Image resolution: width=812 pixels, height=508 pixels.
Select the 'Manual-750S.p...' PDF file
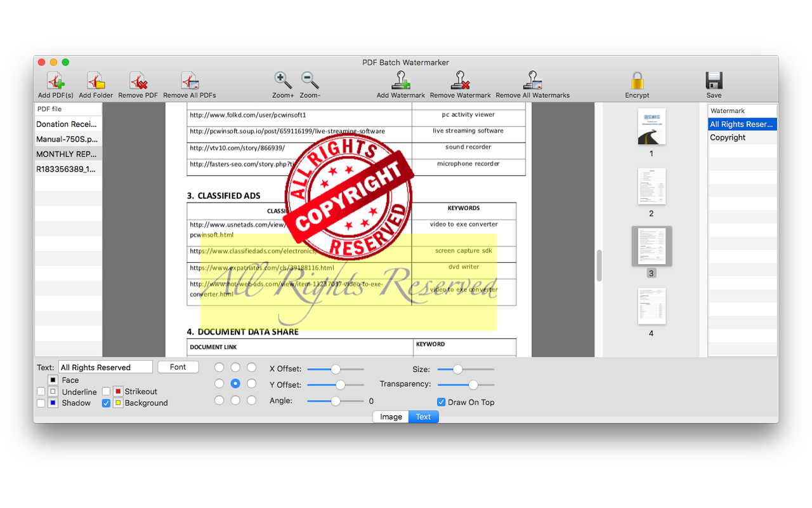click(x=68, y=139)
